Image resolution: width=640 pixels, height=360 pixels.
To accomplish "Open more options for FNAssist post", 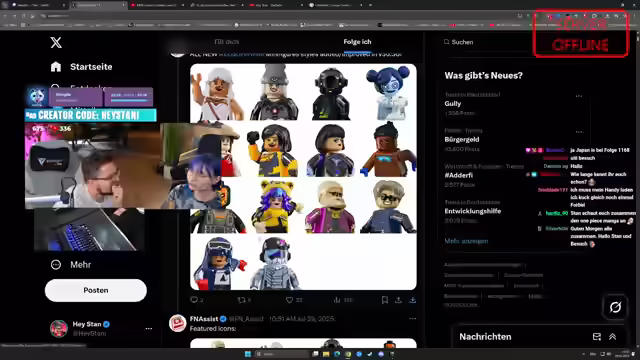I will [x=413, y=318].
